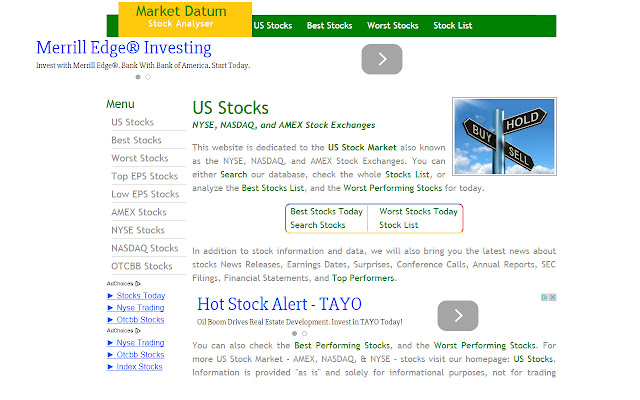Image resolution: width=640 pixels, height=400 pixels.
Task: Click the second AdChoices icon above Nyse Trading
Action: (138, 331)
